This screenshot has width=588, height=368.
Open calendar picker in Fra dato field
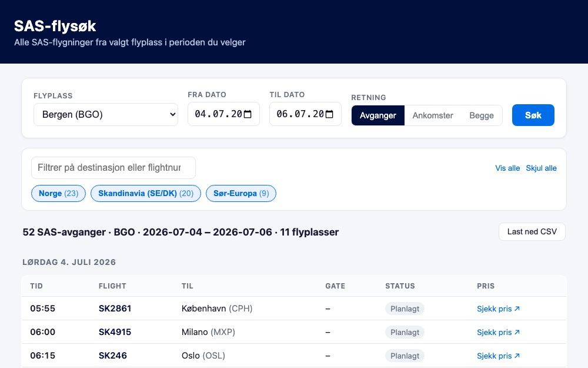pyautogui.click(x=248, y=114)
